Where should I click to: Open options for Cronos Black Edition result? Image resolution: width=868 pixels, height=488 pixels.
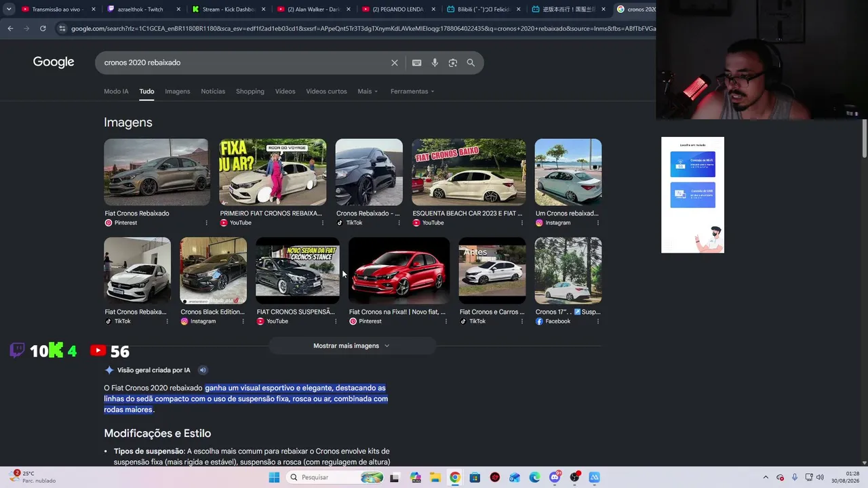[x=243, y=321]
